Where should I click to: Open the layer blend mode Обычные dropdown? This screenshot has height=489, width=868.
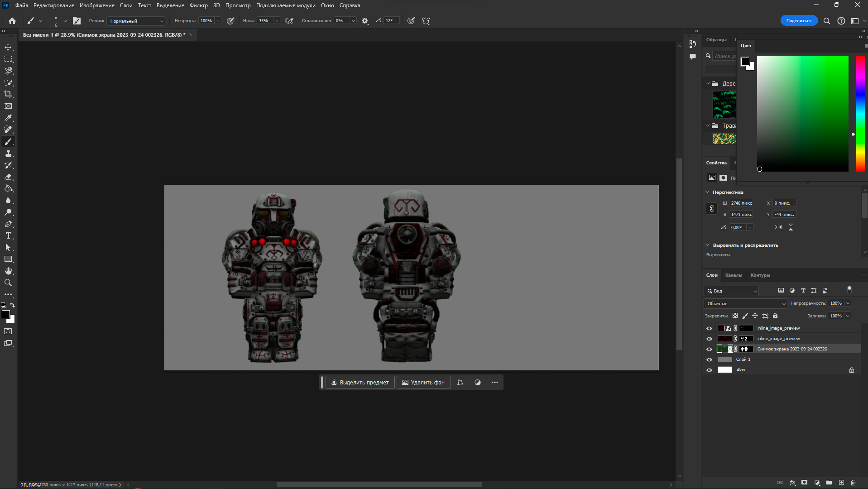(x=745, y=303)
